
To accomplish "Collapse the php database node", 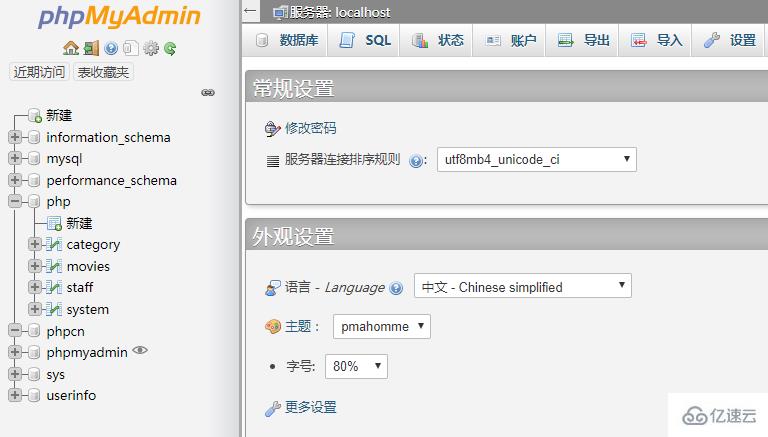I will (x=15, y=201).
